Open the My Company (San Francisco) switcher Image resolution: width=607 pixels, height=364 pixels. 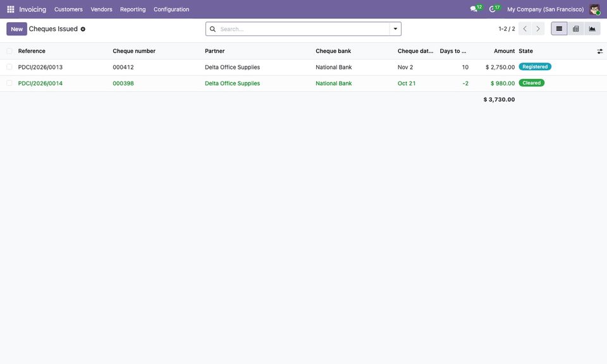545,9
